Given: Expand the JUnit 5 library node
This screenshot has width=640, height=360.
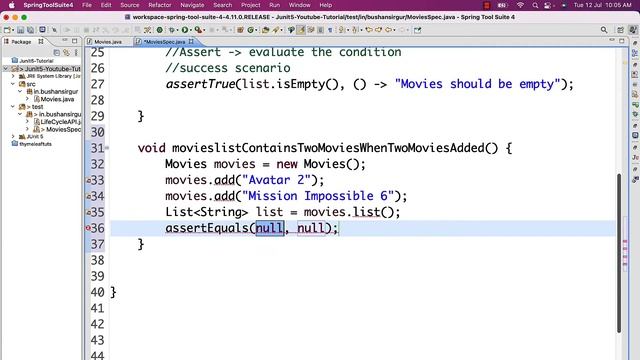Looking at the screenshot, I should click(x=13, y=136).
